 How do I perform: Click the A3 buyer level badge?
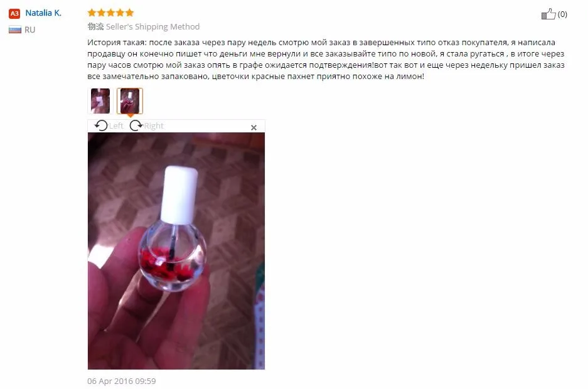tap(14, 14)
